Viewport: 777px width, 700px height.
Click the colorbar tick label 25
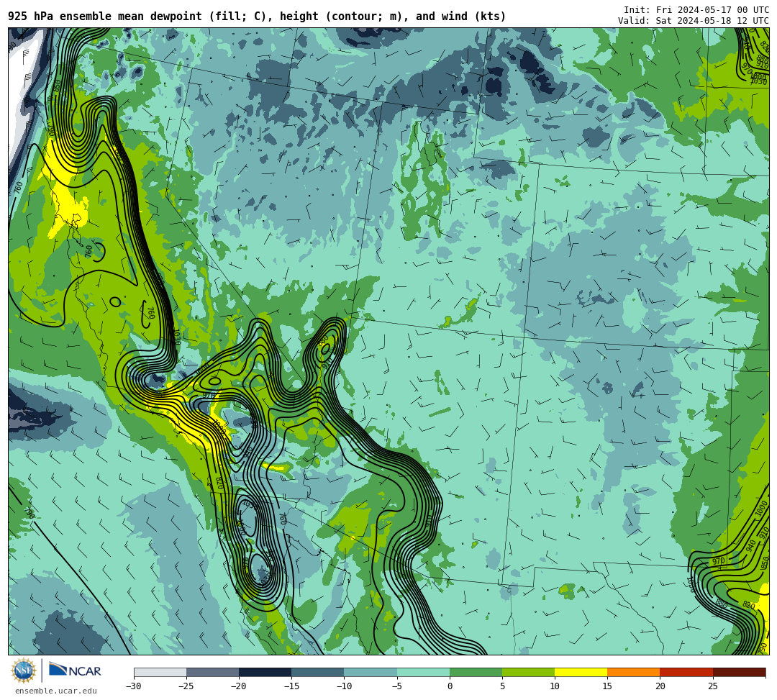712,686
